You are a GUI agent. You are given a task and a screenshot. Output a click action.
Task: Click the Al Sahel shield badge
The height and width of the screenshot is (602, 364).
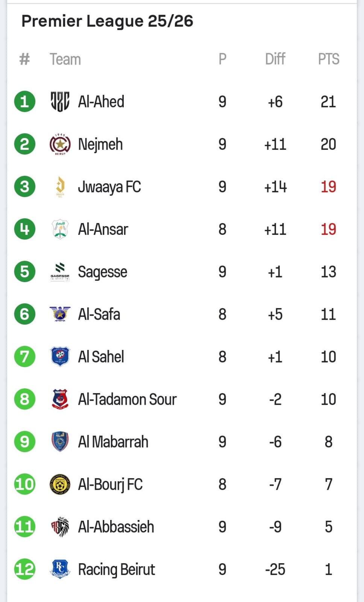pos(60,357)
